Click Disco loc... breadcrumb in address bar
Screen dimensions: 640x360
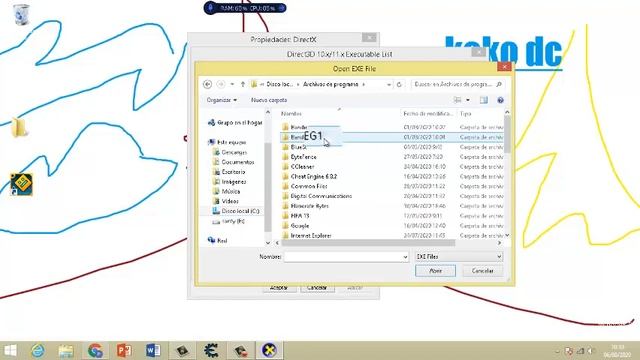[x=280, y=84]
